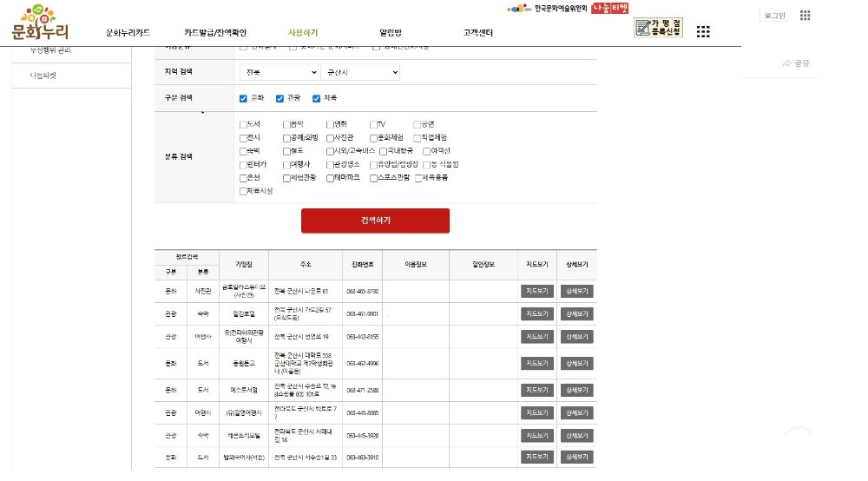The height and width of the screenshot is (481, 868).
Task: Uncheck the 관광 category checkbox
Action: tap(279, 98)
